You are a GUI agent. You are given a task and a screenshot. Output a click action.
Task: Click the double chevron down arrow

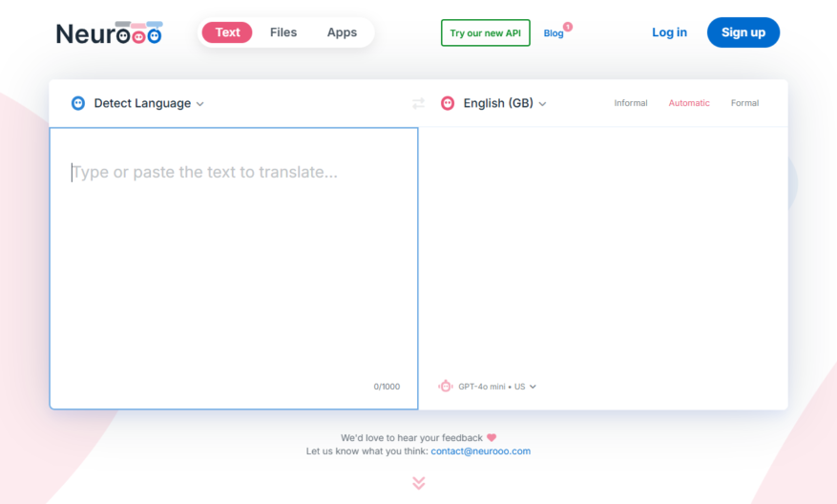(418, 483)
